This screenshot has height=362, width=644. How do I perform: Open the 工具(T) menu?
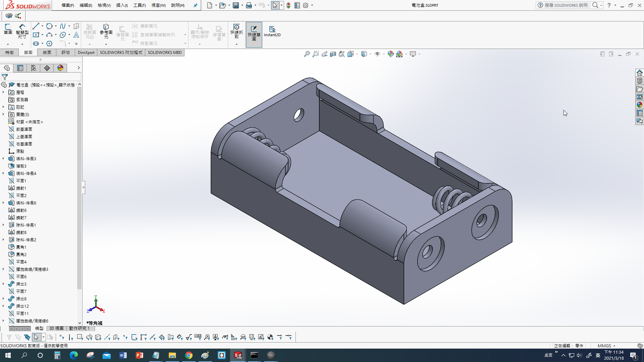[140, 5]
